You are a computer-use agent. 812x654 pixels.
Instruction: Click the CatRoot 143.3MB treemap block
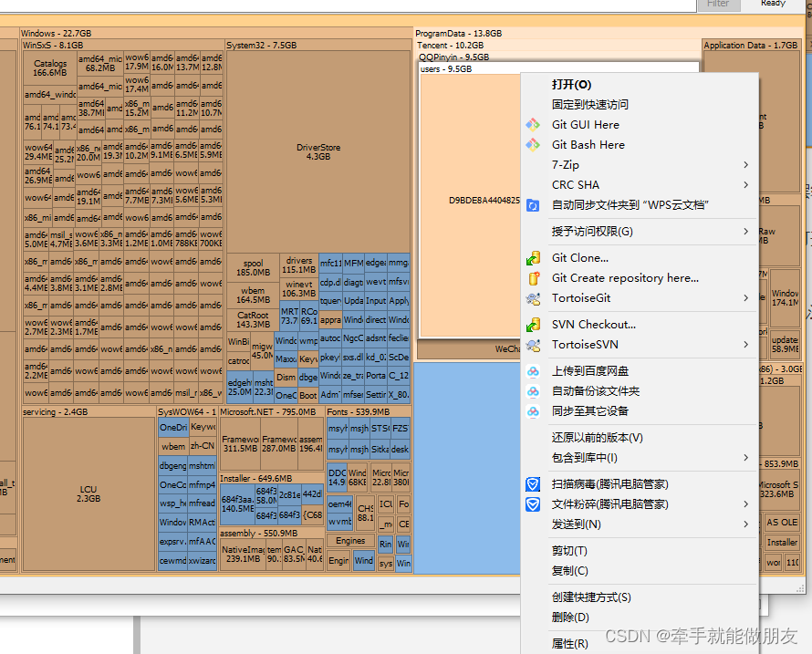(254, 320)
